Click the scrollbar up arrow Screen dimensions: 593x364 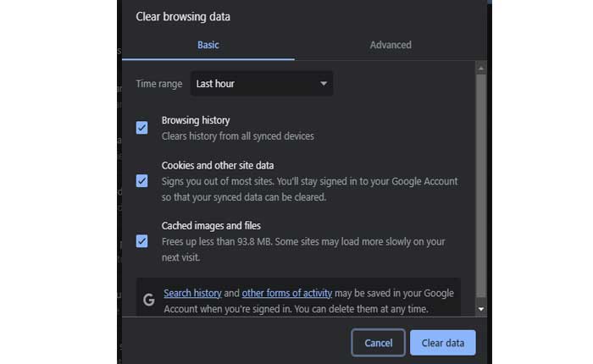click(481, 67)
